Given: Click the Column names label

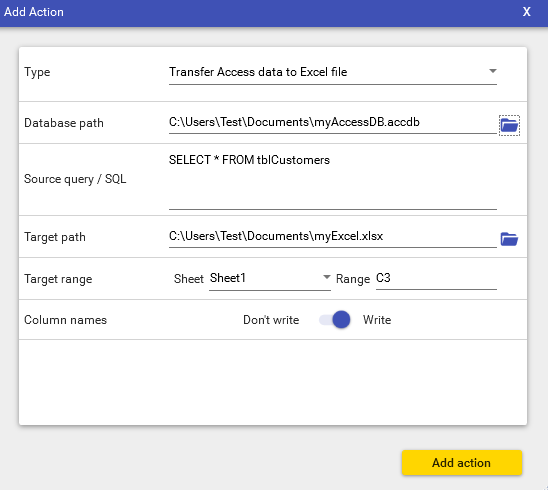Looking at the screenshot, I should click(65, 320).
